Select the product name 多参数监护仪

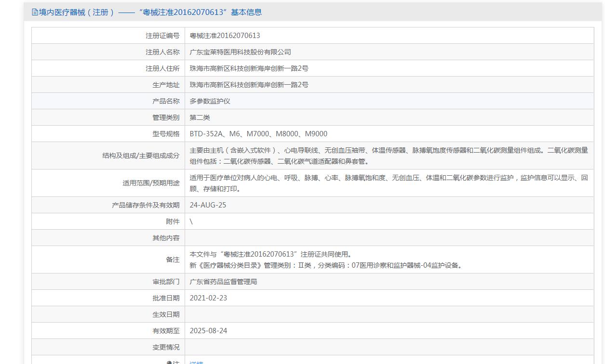click(210, 101)
